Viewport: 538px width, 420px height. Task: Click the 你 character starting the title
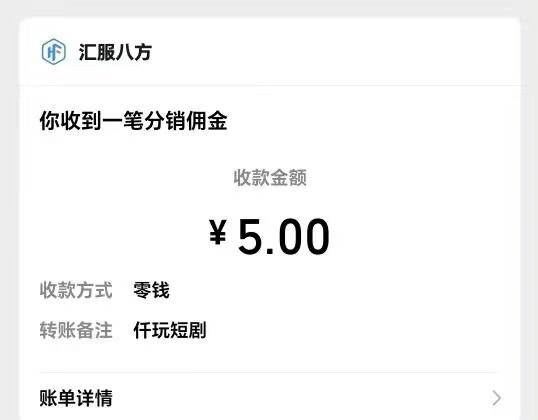click(50, 120)
